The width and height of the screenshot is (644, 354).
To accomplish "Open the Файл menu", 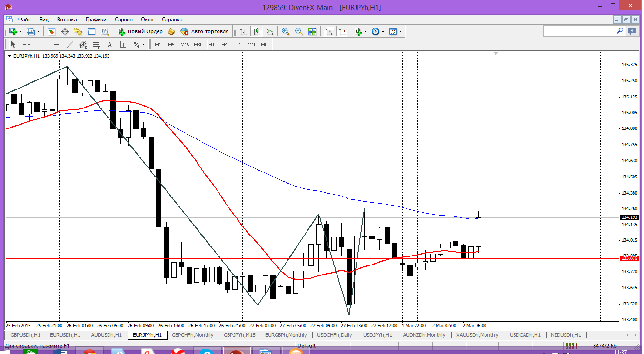I will click(24, 20).
